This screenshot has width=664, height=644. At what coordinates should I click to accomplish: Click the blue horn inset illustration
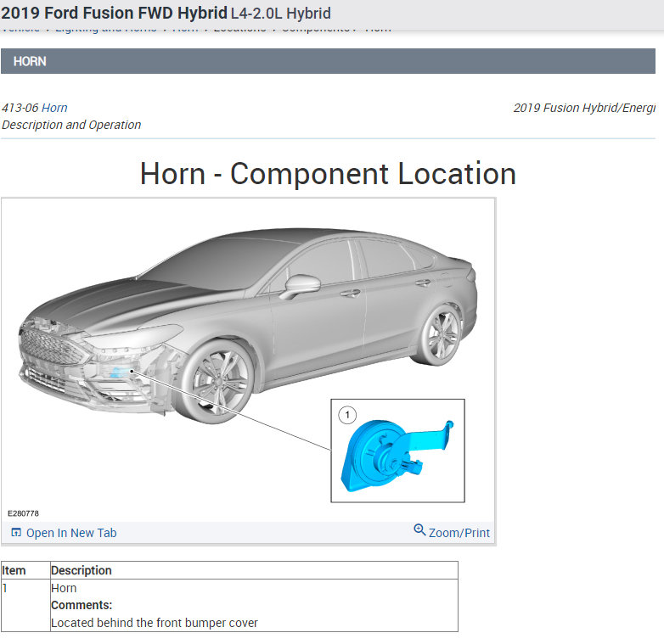tap(397, 456)
